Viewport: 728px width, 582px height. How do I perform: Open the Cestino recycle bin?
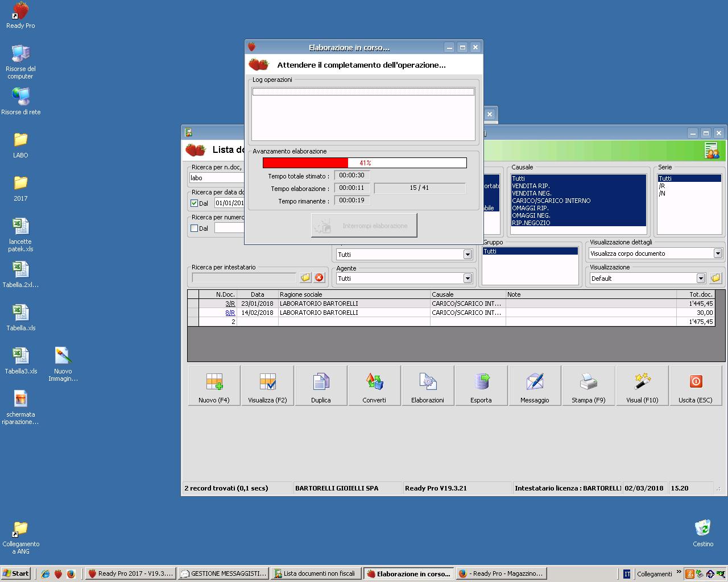[x=703, y=533]
